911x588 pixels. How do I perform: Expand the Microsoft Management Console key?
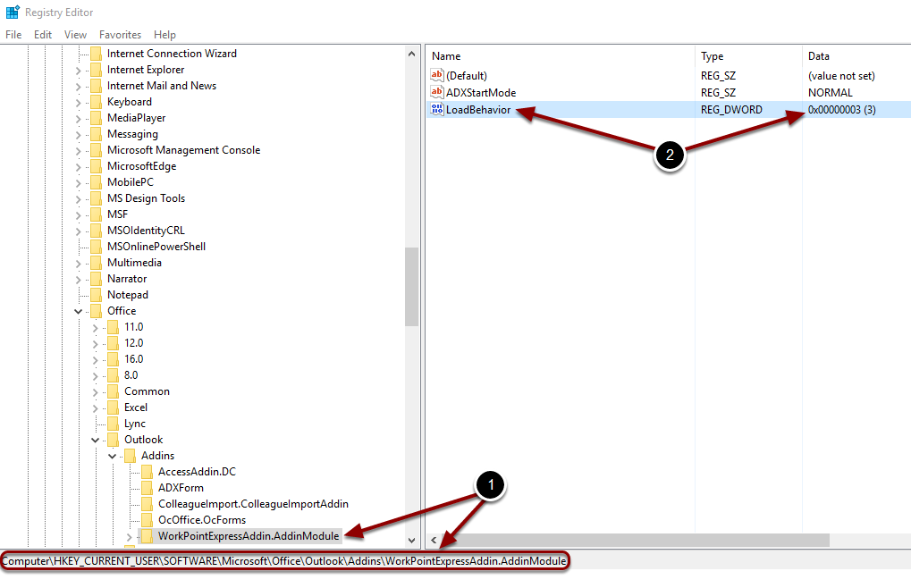pyautogui.click(x=79, y=151)
